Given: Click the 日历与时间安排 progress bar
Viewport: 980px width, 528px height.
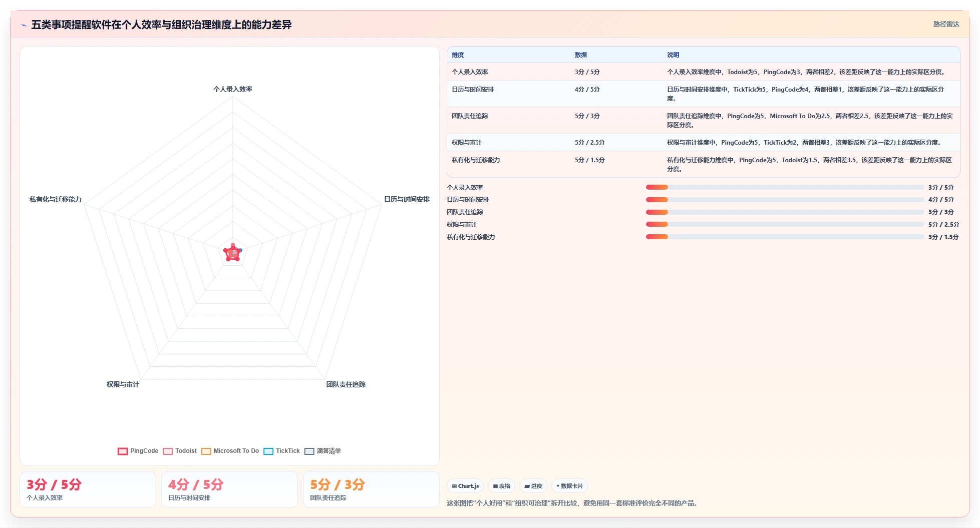Looking at the screenshot, I should click(785, 199).
